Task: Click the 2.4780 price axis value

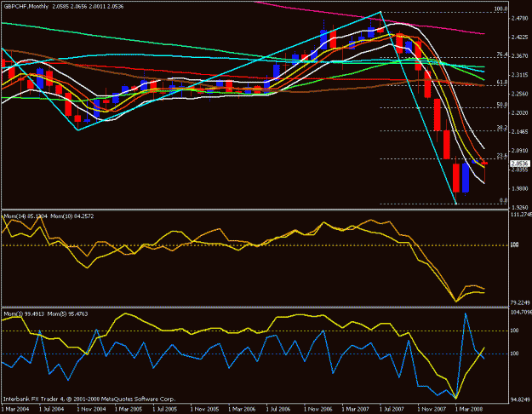Action: click(520, 19)
